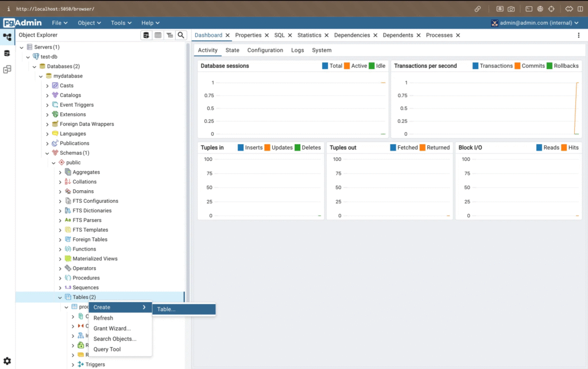This screenshot has height=369, width=588.
Task: Choose Table... from Create submenu
Action: point(184,309)
